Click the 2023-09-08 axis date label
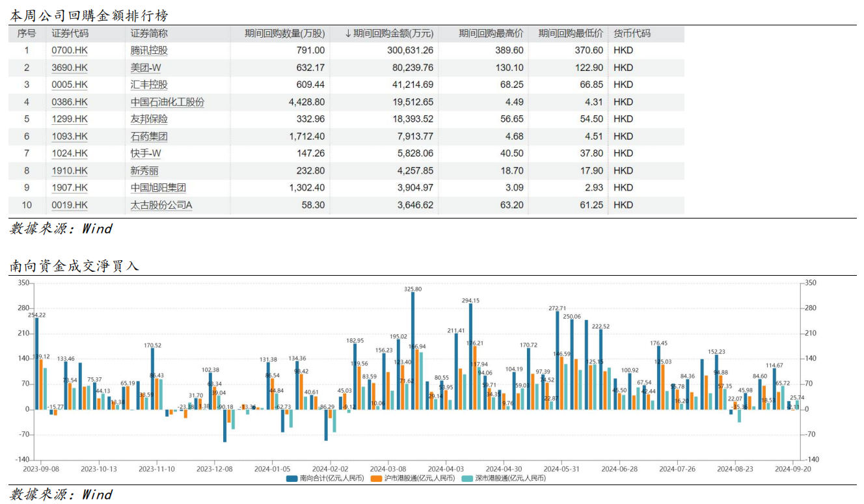Screen dimensions: 864x504 coord(41,468)
